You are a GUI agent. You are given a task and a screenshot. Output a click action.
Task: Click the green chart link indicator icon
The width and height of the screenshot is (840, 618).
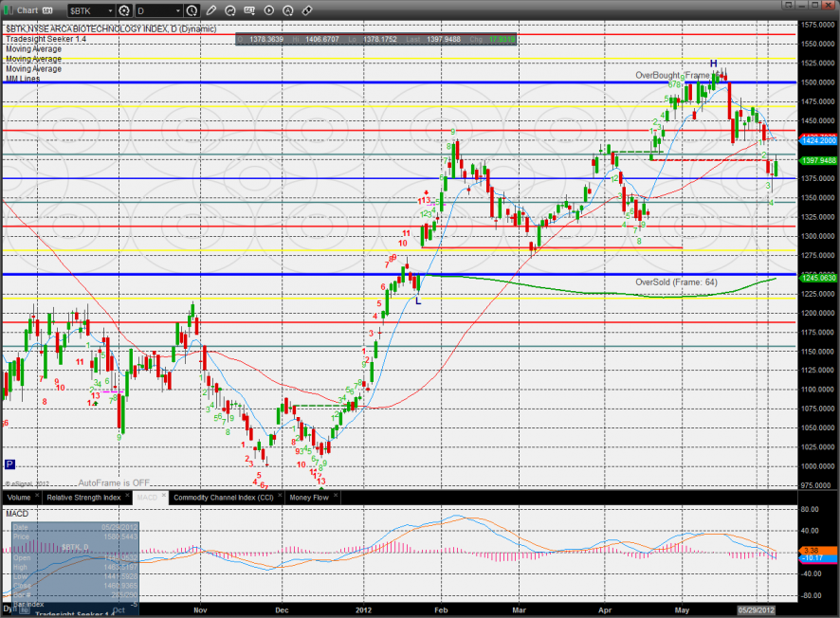click(x=8, y=10)
